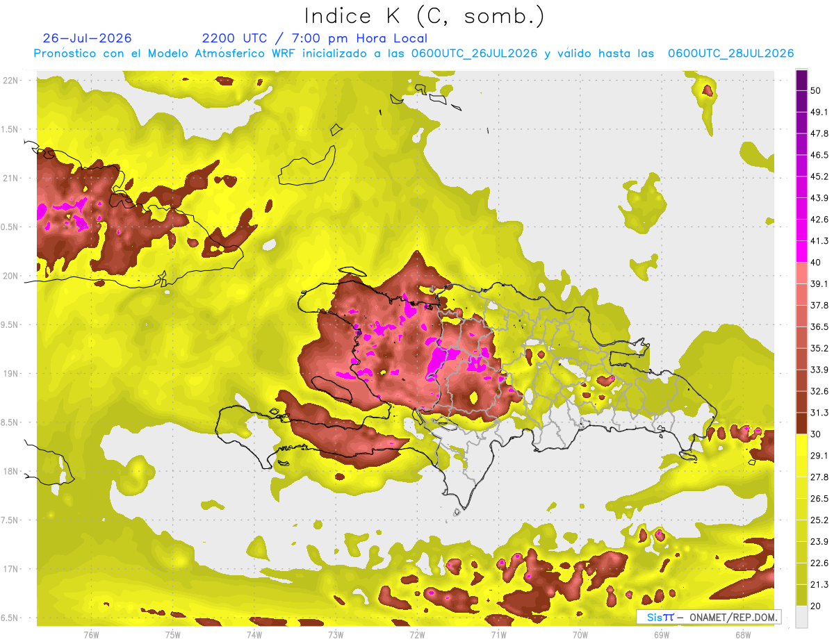Click the "Indice K (C, somb.)" title

(x=424, y=16)
